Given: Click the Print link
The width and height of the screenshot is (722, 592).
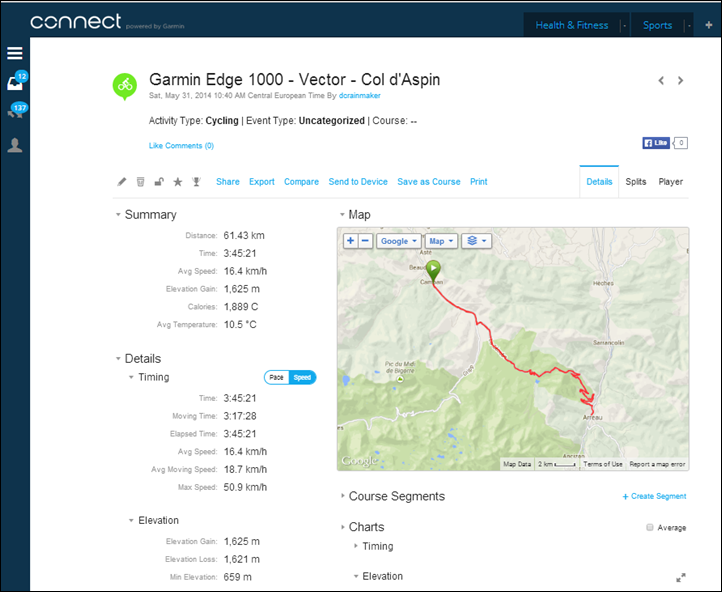Looking at the screenshot, I should (x=478, y=182).
